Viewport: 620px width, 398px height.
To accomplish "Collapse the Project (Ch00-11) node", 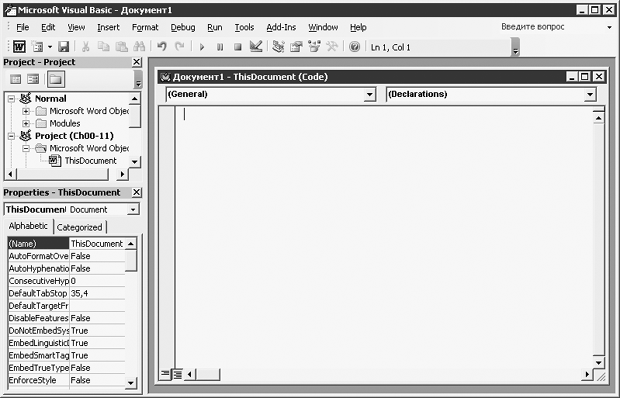I will [x=12, y=136].
